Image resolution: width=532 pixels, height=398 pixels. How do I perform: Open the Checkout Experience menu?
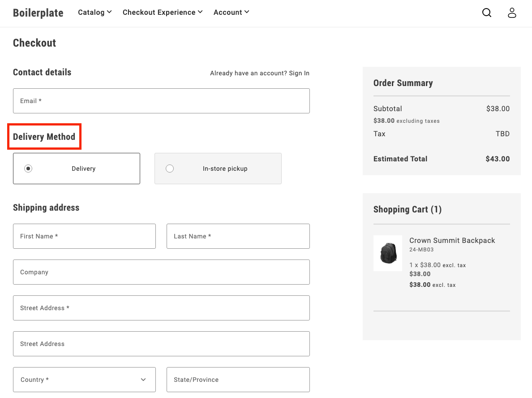click(x=163, y=13)
